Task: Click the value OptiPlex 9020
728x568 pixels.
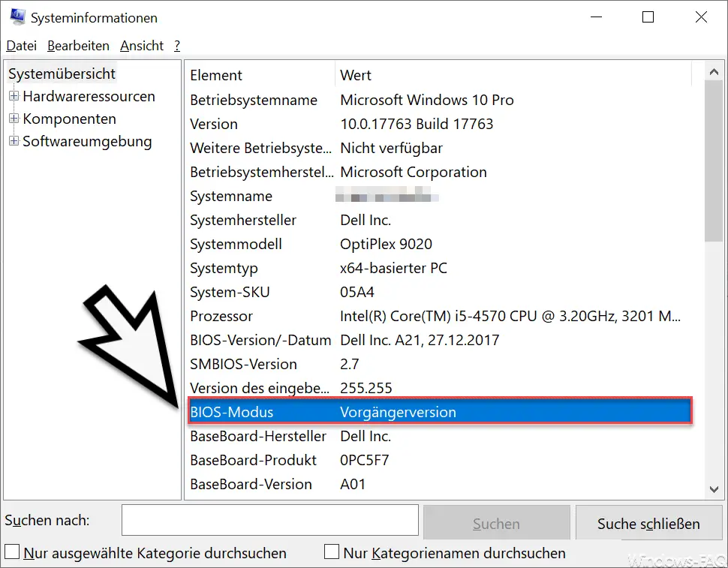Action: tap(387, 244)
